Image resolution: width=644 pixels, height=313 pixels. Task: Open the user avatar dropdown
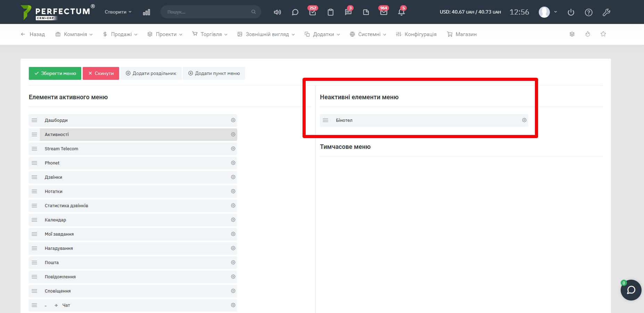coord(548,12)
